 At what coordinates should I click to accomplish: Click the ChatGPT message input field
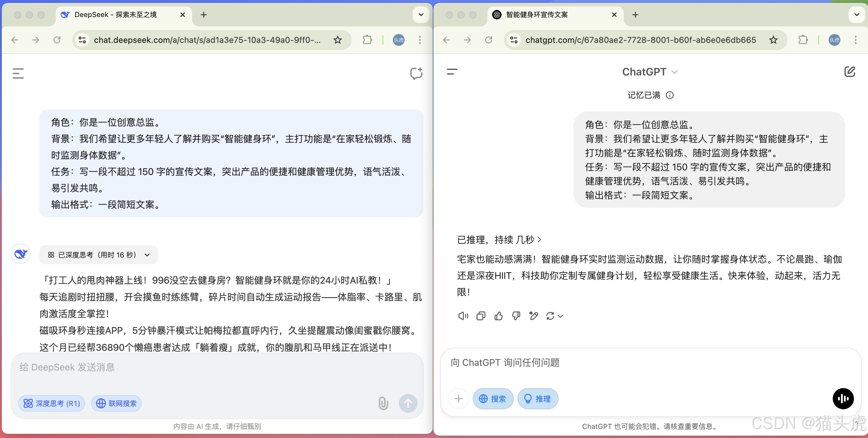point(607,363)
